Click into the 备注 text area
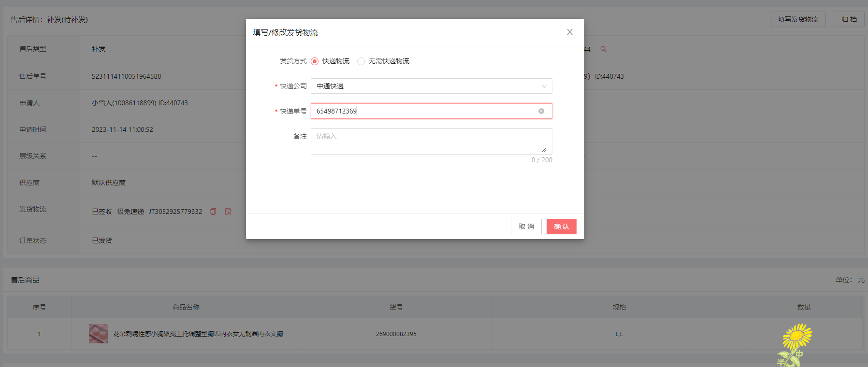868x367 pixels. click(425, 141)
